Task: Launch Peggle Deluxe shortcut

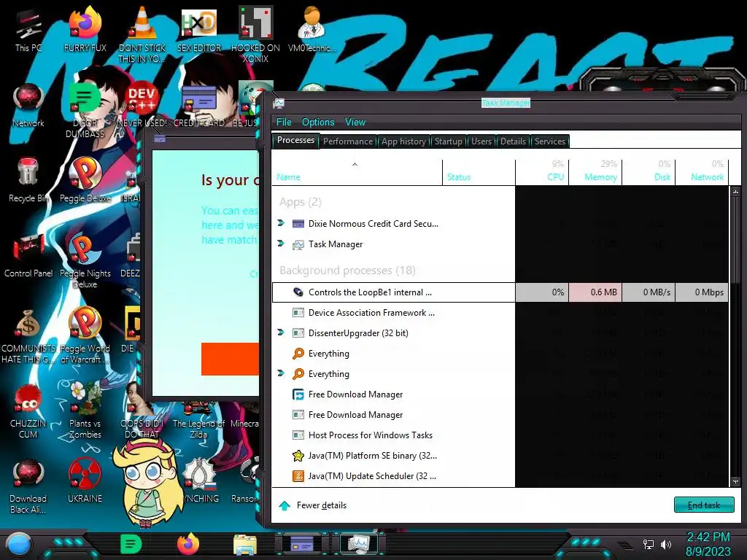Action: coord(85,181)
